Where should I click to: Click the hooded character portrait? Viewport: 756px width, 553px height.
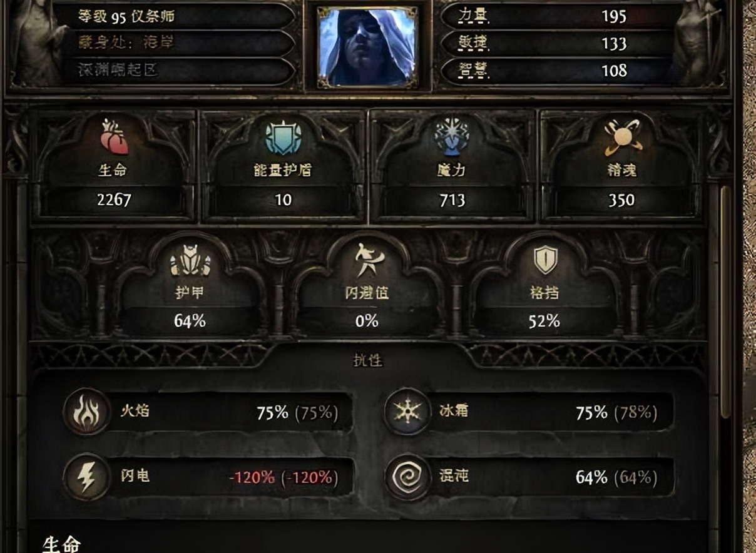[367, 47]
